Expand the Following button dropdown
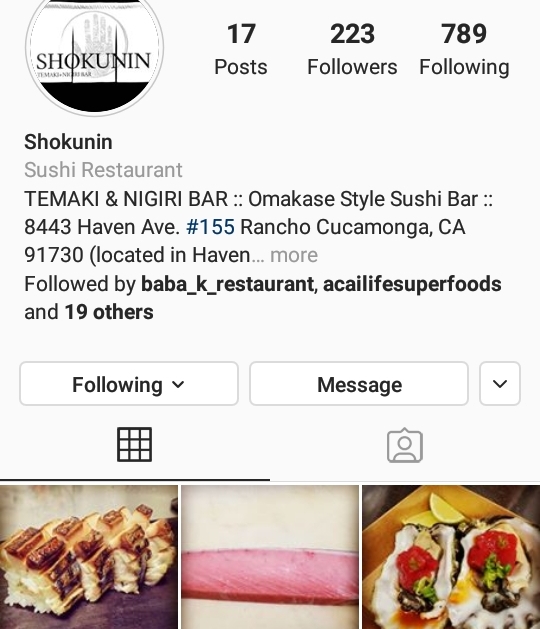This screenshot has height=629, width=540. tap(129, 384)
